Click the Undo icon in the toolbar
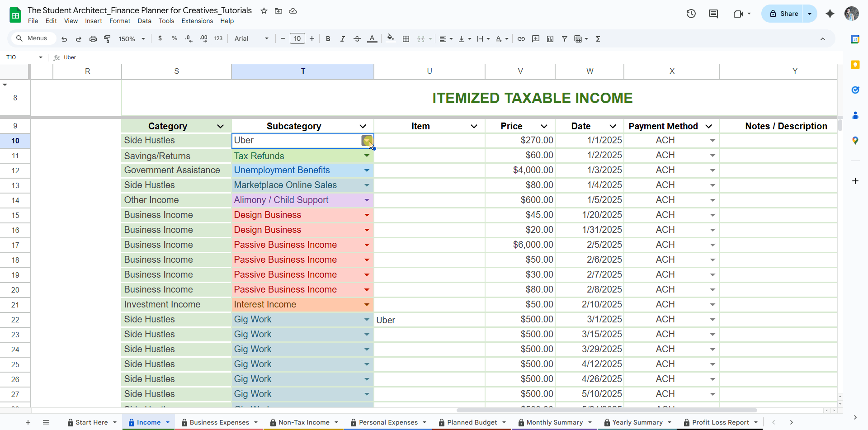 [x=64, y=39]
